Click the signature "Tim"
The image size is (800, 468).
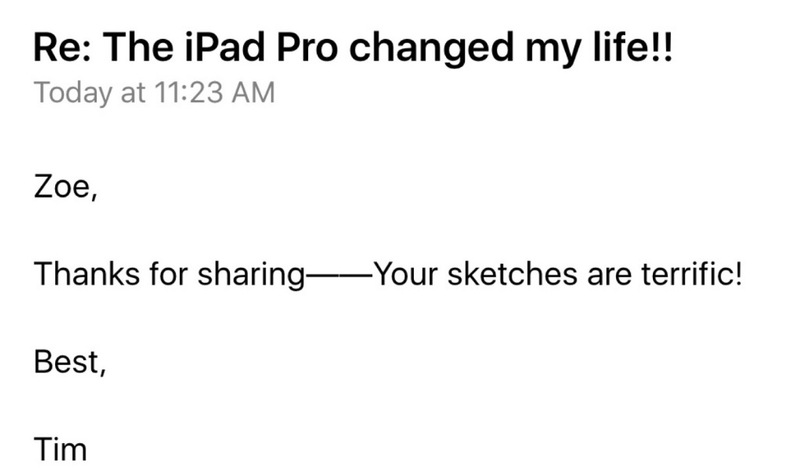[60, 449]
